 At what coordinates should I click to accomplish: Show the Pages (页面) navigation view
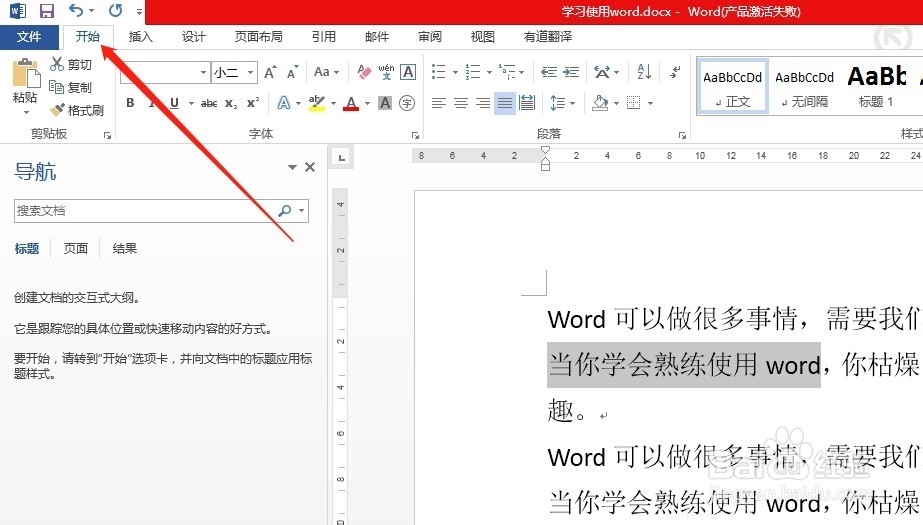coord(75,248)
